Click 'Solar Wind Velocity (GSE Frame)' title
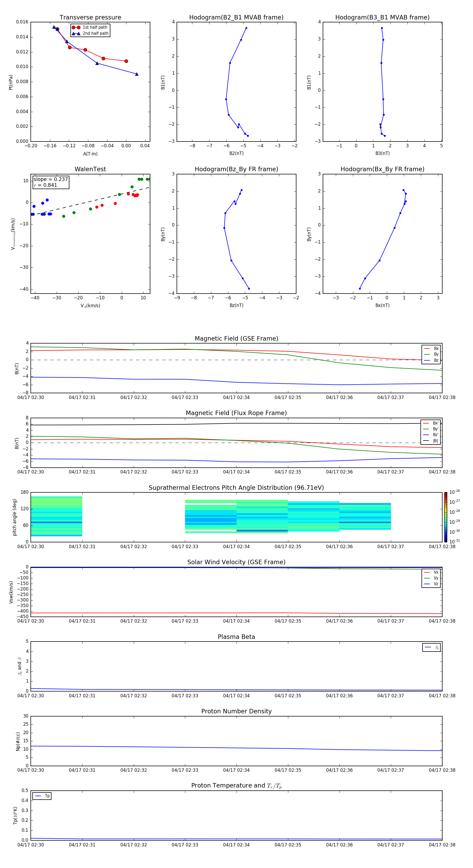 [236, 562]
